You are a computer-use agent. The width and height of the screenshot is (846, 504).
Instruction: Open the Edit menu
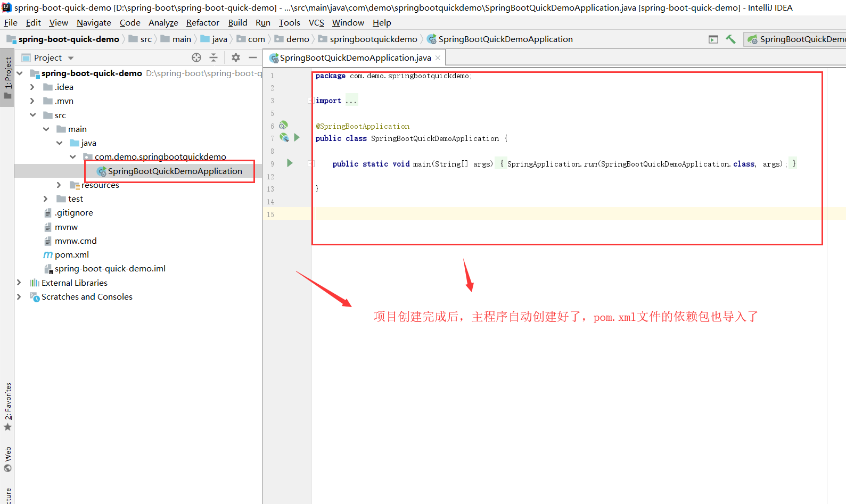pos(33,22)
